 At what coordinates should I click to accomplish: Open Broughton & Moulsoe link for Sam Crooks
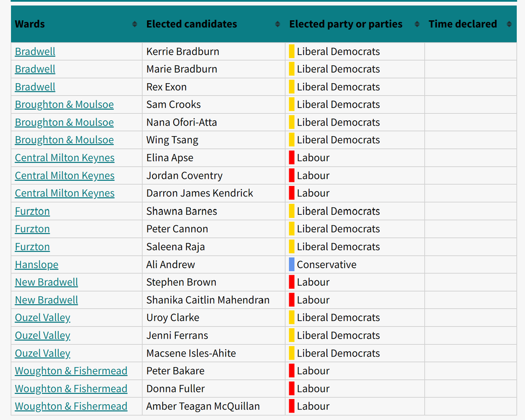(64, 105)
